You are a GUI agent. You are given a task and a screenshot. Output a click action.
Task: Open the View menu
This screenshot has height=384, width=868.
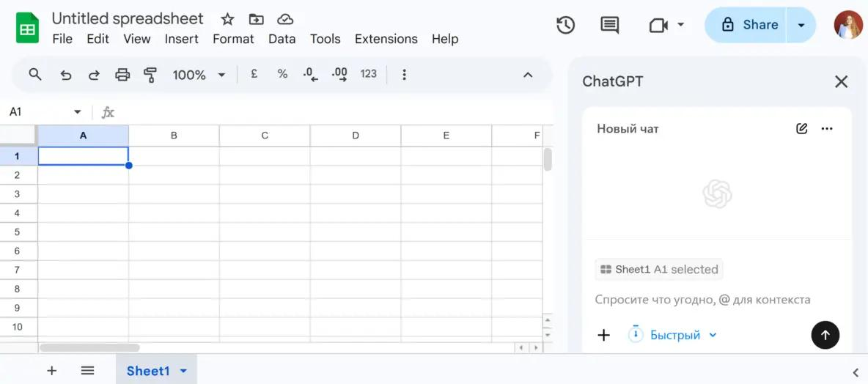coord(137,39)
